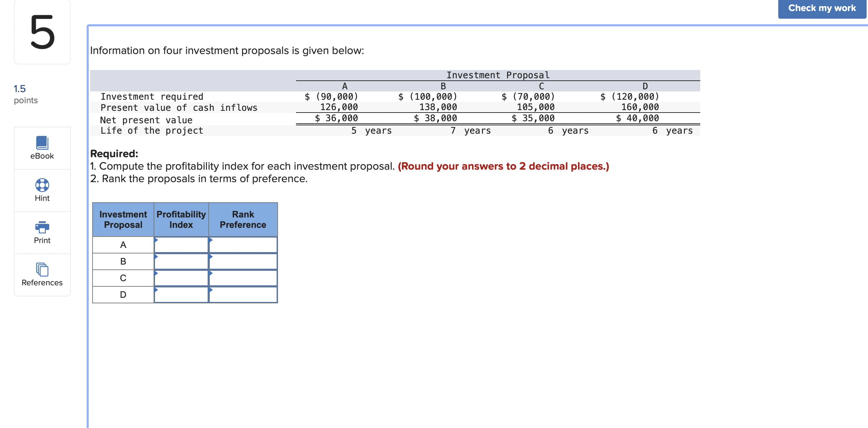The height and width of the screenshot is (428, 868).
Task: Click the eBook text label
Action: point(42,156)
